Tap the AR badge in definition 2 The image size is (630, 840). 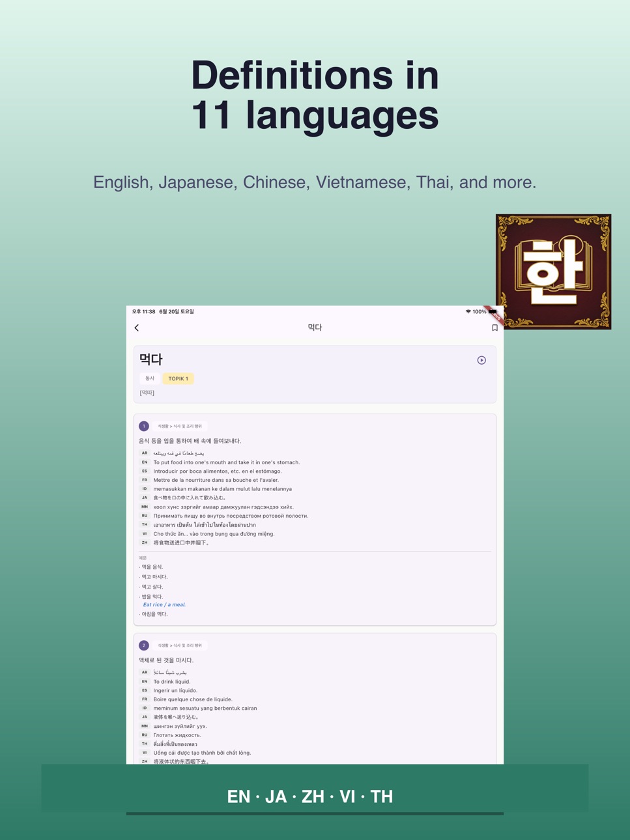145,673
